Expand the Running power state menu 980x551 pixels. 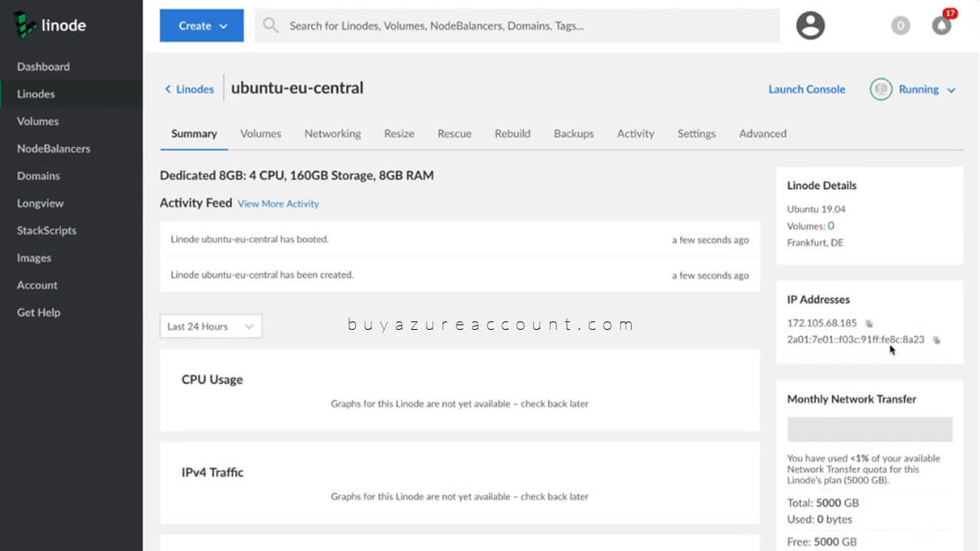pyautogui.click(x=927, y=90)
